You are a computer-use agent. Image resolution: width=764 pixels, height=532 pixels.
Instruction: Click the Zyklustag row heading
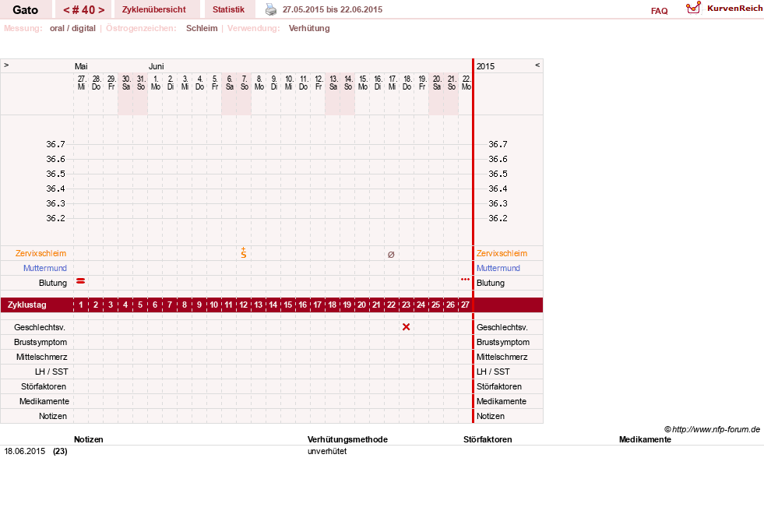click(27, 305)
